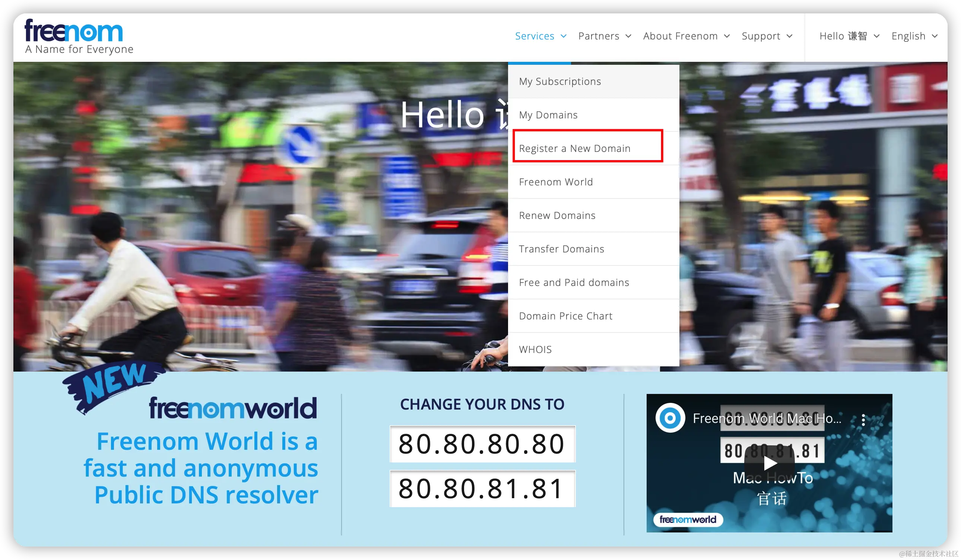Screen dimensions: 961x560
Task: Expand the Services dropdown chevron
Action: click(563, 36)
